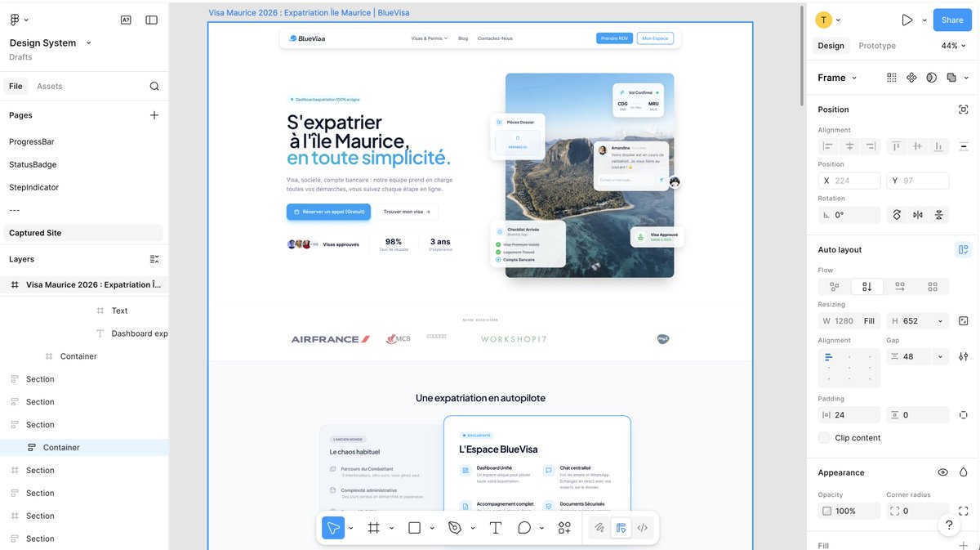Select the Rectangle shape tool
980x550 pixels.
(414, 528)
